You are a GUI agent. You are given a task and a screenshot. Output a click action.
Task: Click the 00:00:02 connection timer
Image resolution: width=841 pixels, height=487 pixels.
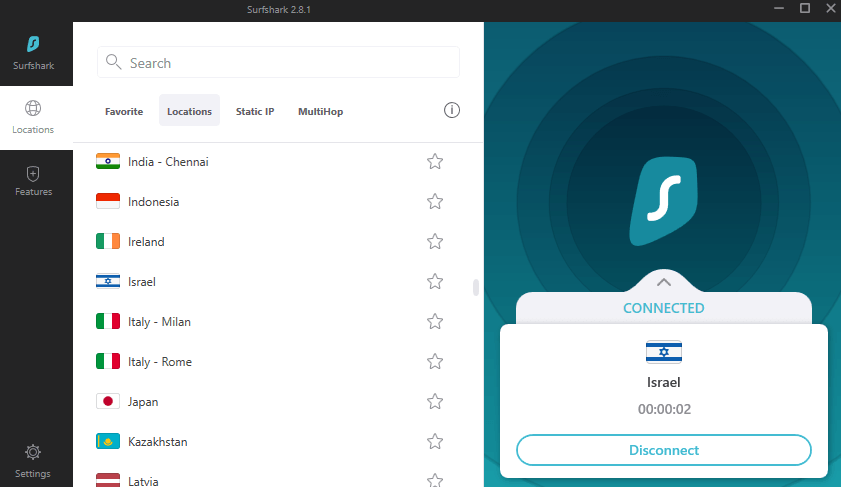[x=665, y=409]
